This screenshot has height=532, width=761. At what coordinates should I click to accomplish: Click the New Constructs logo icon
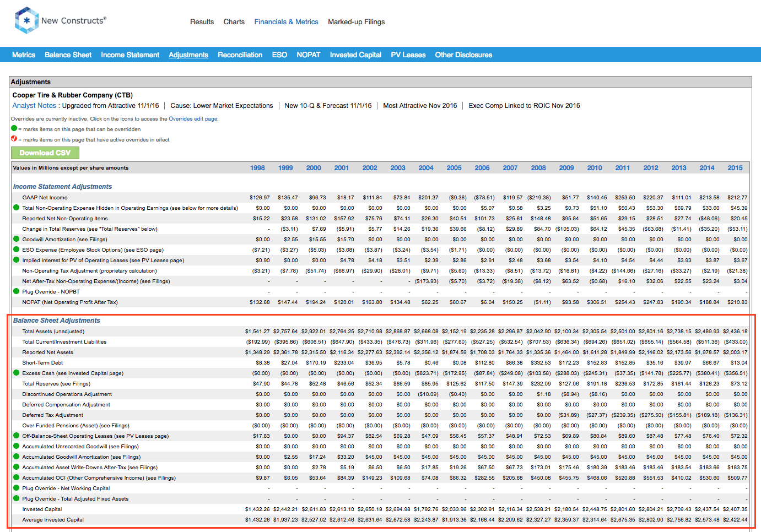[26, 20]
